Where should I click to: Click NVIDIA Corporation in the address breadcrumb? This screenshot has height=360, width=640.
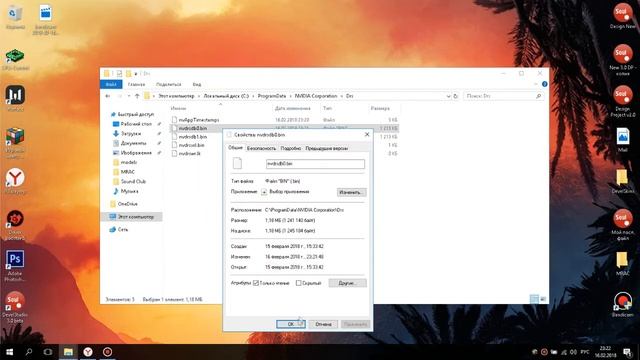316,96
